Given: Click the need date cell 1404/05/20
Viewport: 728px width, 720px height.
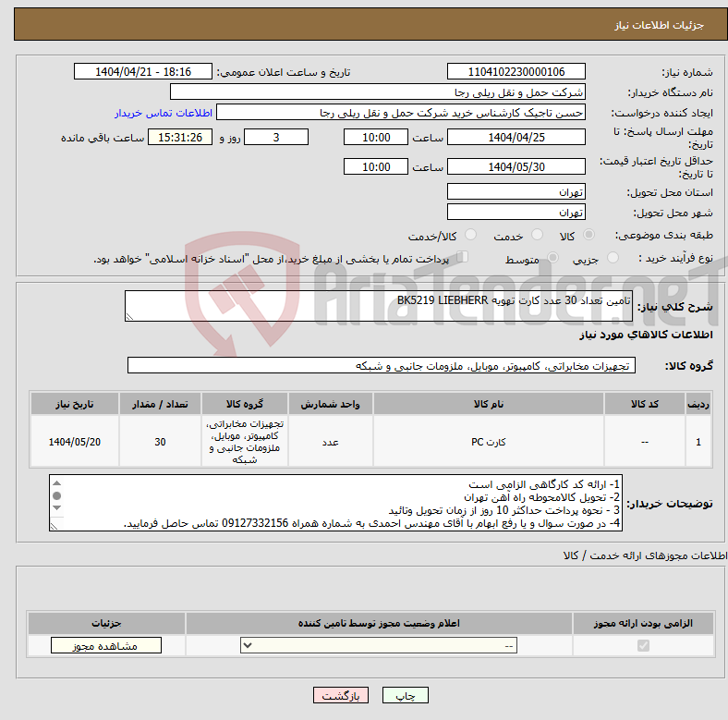Looking at the screenshot, I should pyautogui.click(x=75, y=441).
